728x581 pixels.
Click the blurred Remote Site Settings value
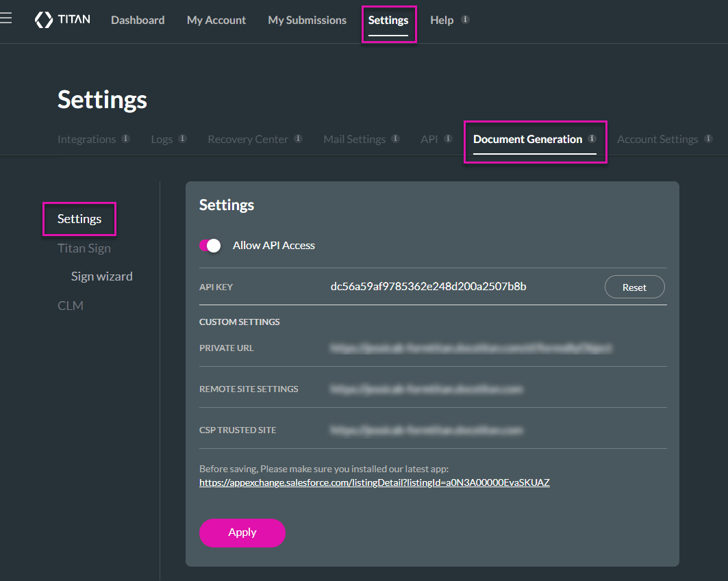pyautogui.click(x=426, y=389)
